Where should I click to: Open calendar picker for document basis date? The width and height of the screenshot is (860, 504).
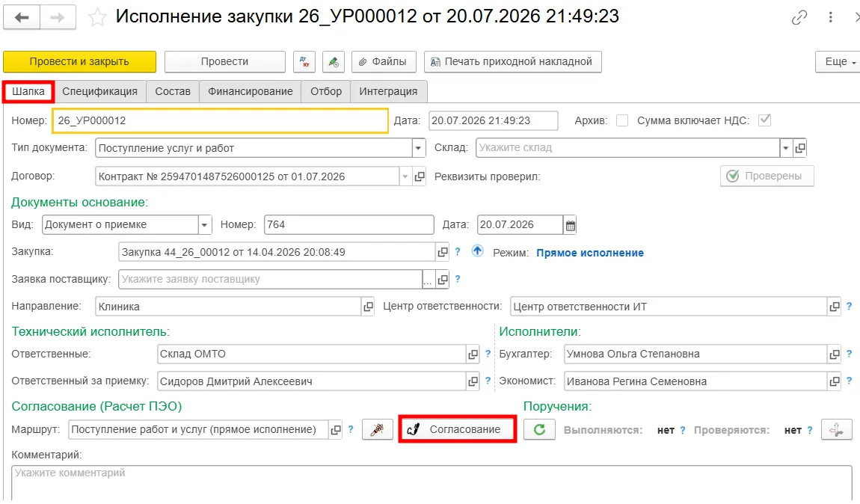(x=571, y=225)
